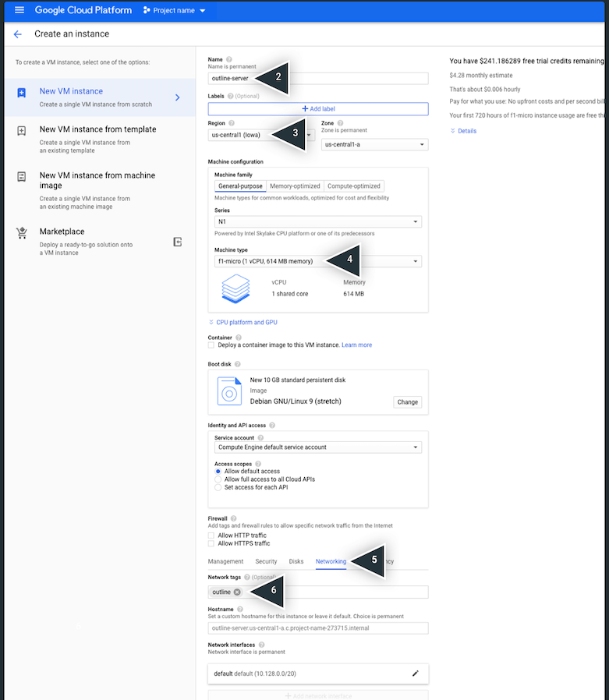Switch to the Security tab
Screen dimensions: 609x700
[266, 561]
